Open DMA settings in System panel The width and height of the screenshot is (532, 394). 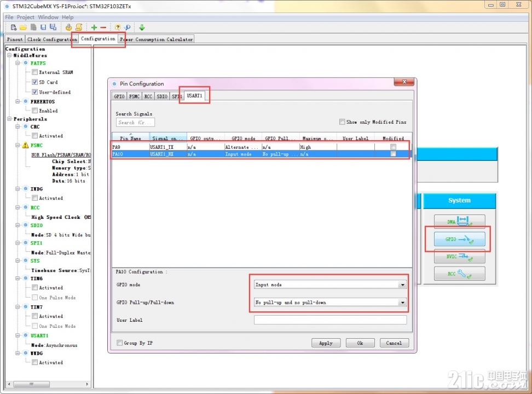[459, 222]
